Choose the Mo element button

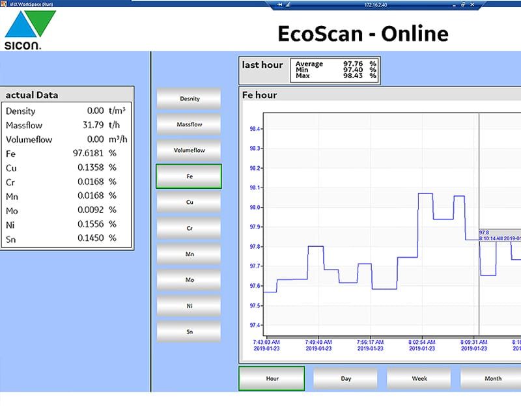pyautogui.click(x=189, y=280)
